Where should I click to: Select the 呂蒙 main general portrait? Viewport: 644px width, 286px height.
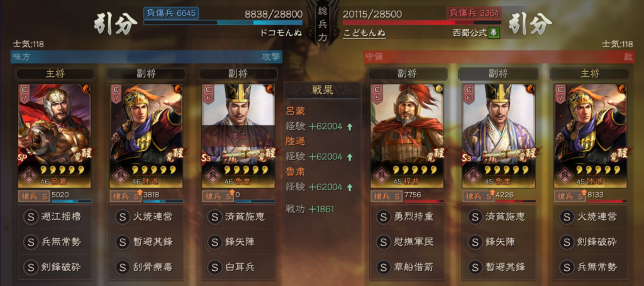55,135
